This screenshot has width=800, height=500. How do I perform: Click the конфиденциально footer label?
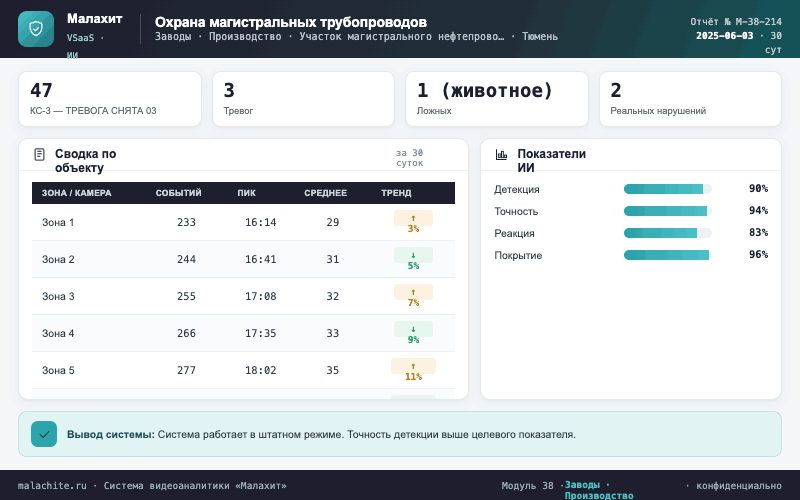[739, 486]
